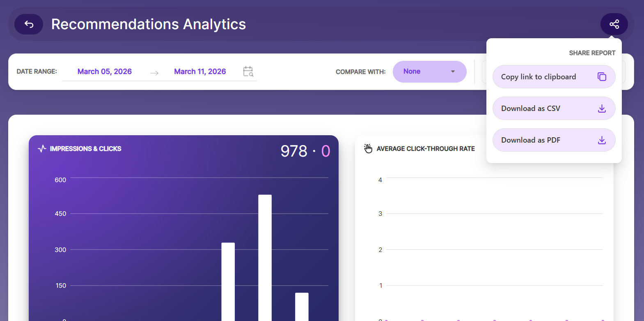Click the pink 0 clicks total
This screenshot has width=644, height=321.
tap(325, 151)
